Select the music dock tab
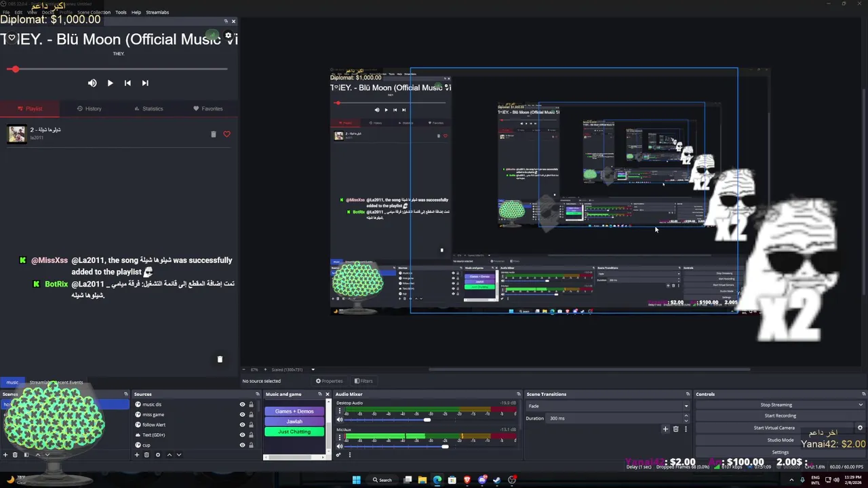The width and height of the screenshot is (868, 488). [x=13, y=382]
